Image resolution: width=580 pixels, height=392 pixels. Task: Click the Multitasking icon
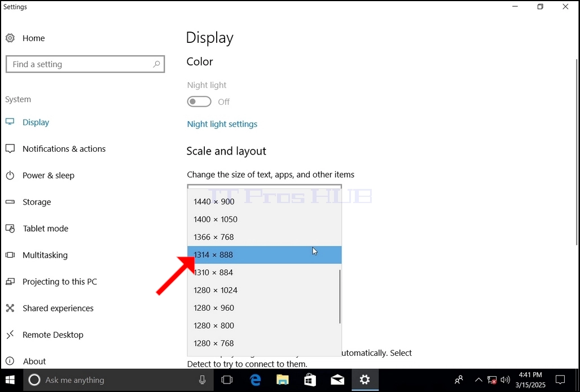point(10,255)
